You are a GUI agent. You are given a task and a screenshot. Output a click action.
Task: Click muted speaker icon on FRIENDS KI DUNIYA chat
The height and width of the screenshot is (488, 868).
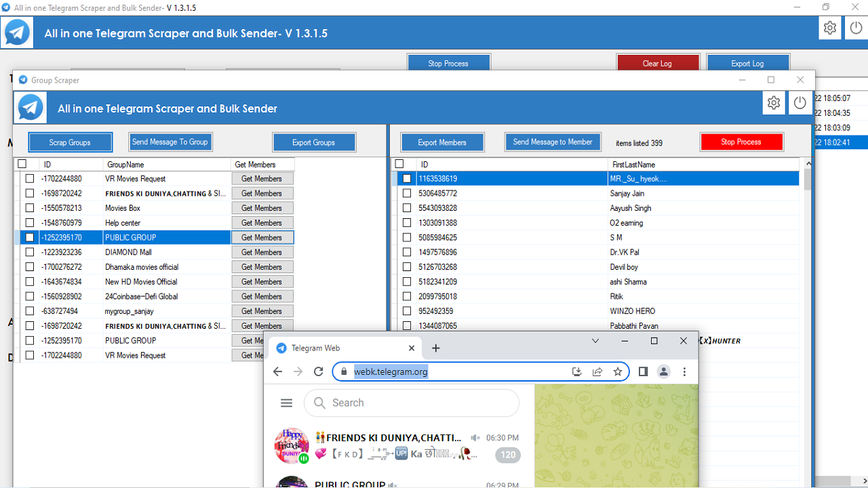tap(475, 439)
